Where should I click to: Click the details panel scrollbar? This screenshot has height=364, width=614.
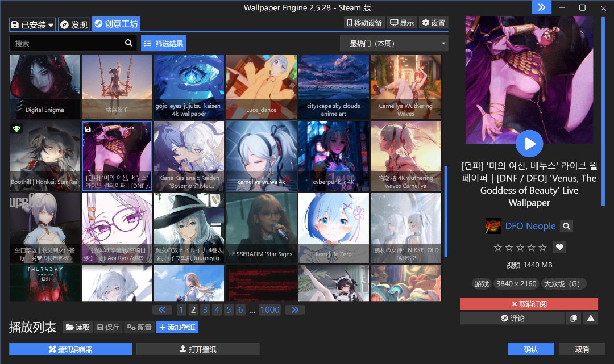coord(603,111)
